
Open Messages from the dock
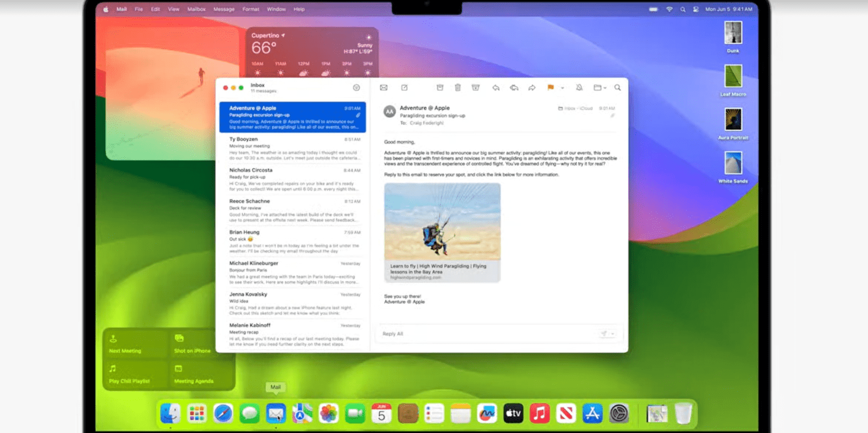click(x=250, y=414)
